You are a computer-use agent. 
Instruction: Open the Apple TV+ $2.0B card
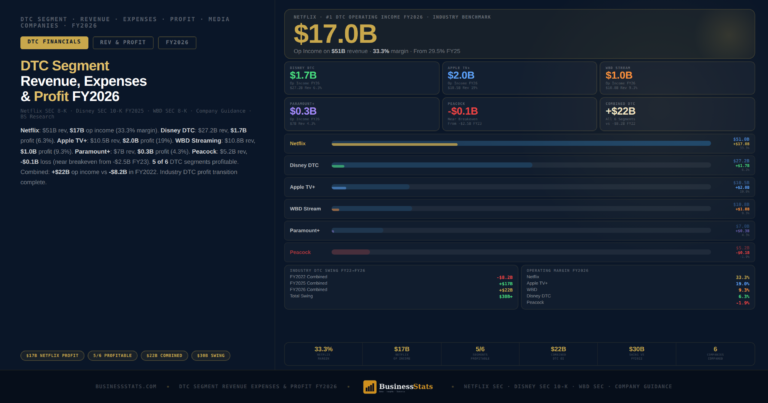(520, 78)
